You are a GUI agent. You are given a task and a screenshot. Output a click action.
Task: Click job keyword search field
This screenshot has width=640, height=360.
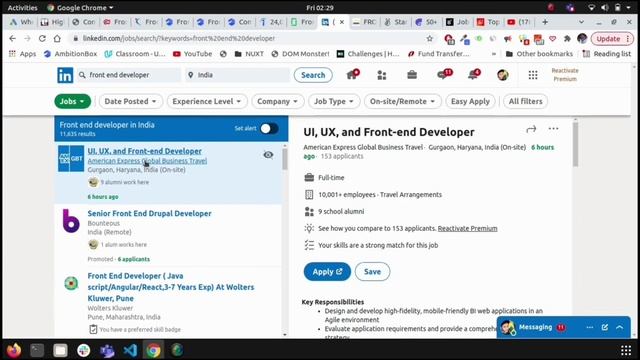pyautogui.click(x=129, y=75)
